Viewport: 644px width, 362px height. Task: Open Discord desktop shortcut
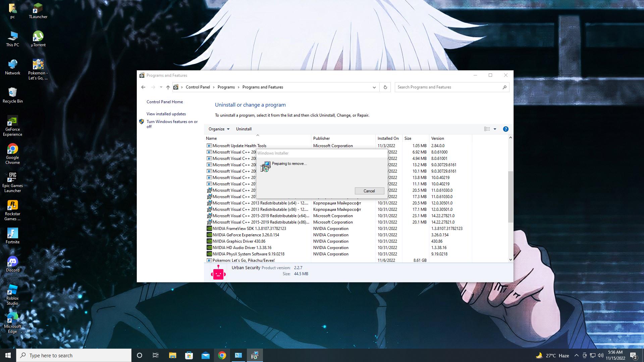pyautogui.click(x=12, y=264)
